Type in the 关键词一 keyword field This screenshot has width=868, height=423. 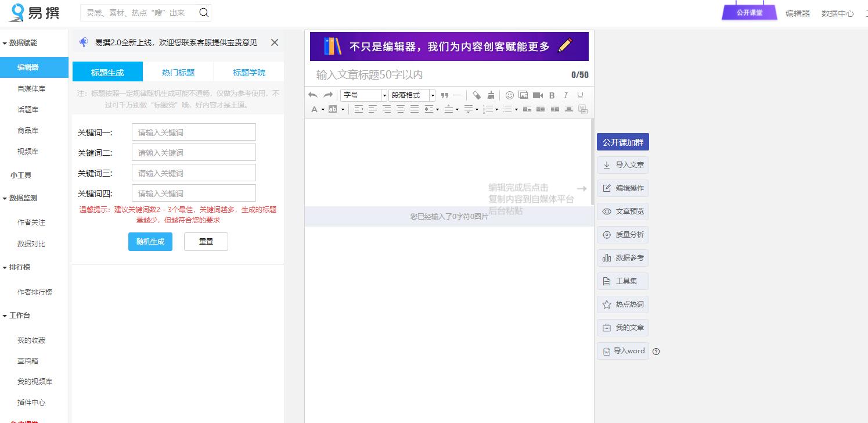point(193,132)
